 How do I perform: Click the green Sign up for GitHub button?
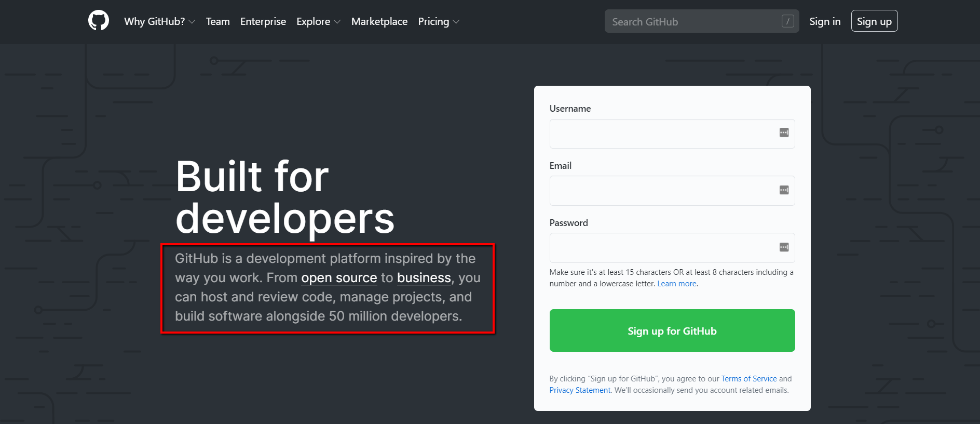pos(672,330)
